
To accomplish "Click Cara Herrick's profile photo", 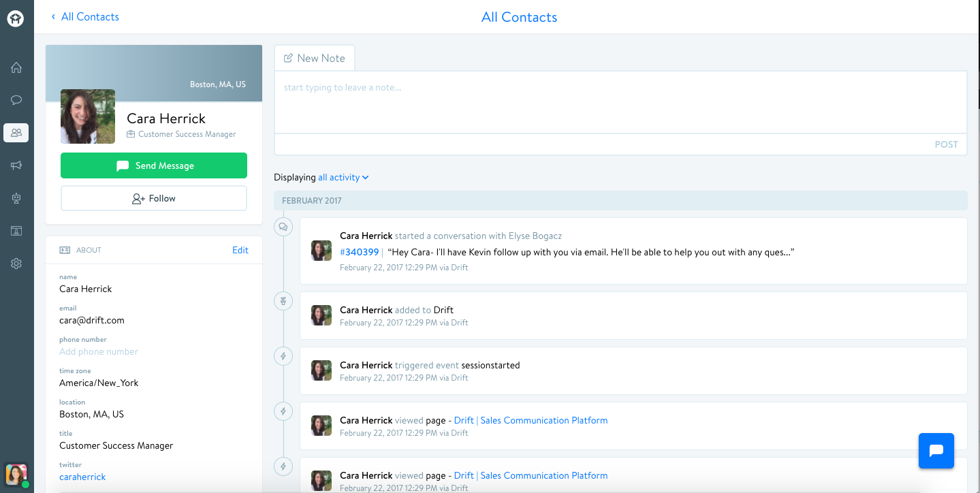I will pos(88,116).
